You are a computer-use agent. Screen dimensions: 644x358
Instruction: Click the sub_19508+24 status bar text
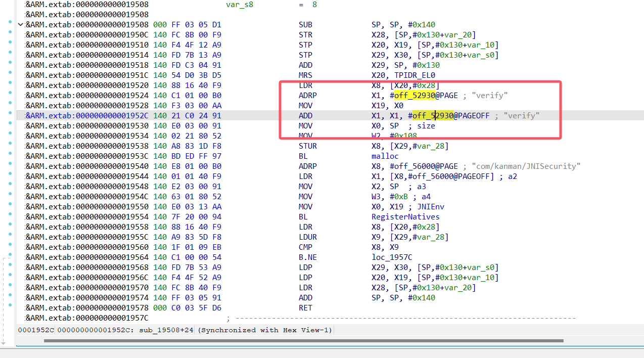click(167, 330)
